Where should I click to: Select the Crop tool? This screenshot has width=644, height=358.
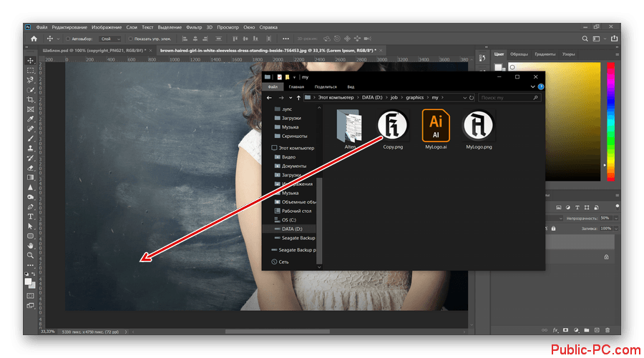point(30,99)
